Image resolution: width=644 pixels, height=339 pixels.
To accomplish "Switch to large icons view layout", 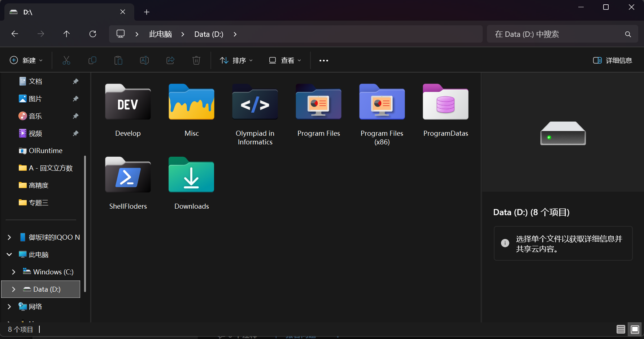I will tap(635, 329).
